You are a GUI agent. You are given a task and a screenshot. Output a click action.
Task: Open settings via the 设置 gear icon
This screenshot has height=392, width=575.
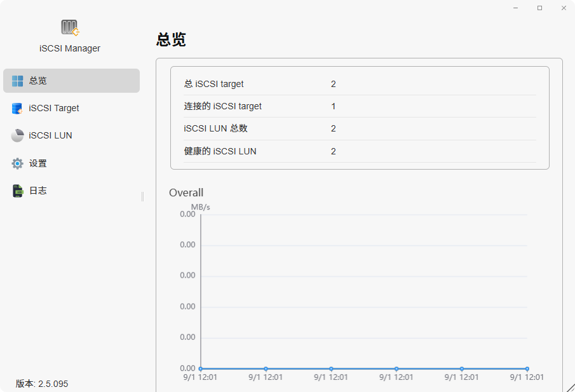(17, 163)
